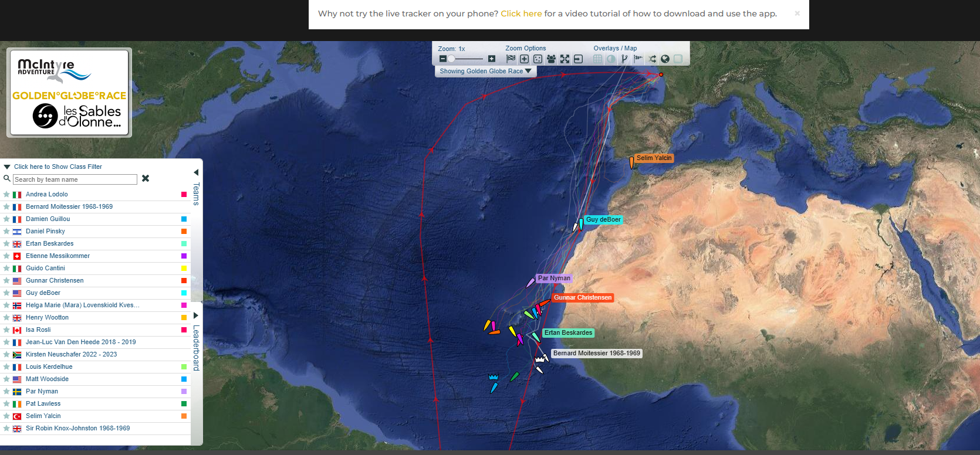This screenshot has height=455, width=980.
Task: Click the Selim Yalcin boat label on map
Action: click(x=654, y=158)
